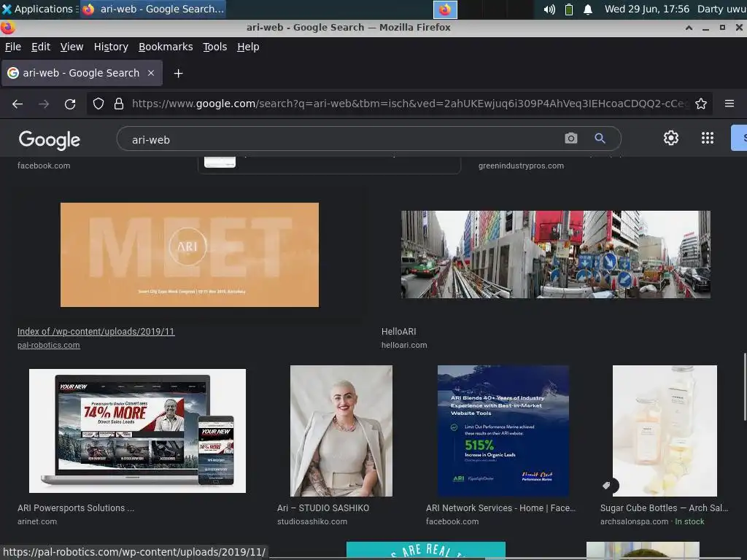
Task: Open the notifications bell
Action: [x=588, y=9]
